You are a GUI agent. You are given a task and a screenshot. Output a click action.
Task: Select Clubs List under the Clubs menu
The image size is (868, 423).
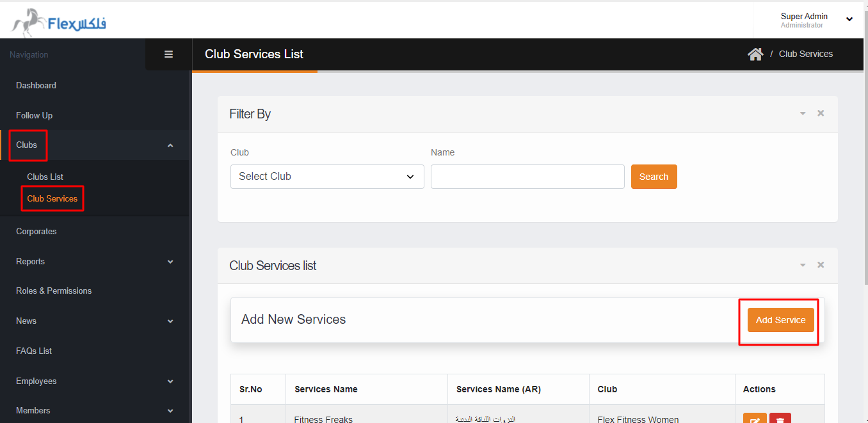pyautogui.click(x=45, y=177)
